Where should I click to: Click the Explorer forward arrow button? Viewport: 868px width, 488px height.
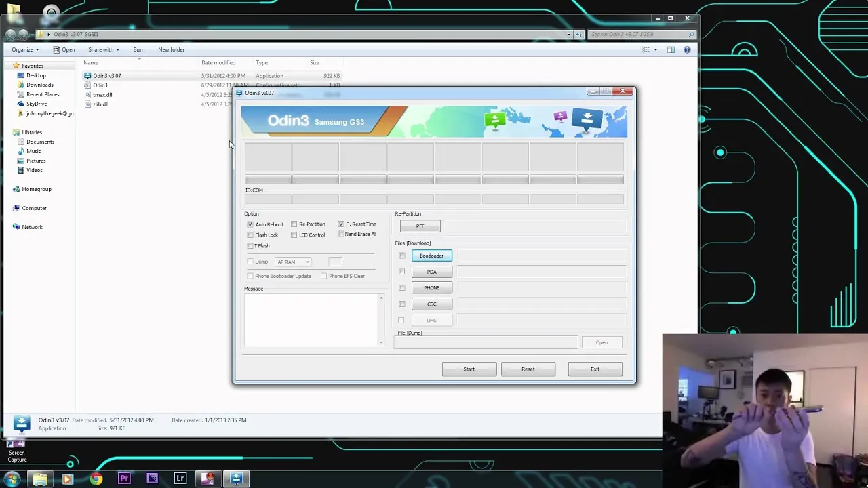click(24, 34)
